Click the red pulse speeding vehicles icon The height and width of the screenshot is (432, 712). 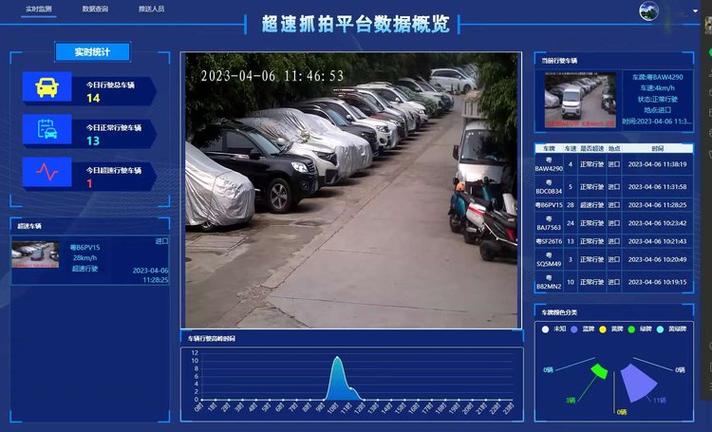47,172
